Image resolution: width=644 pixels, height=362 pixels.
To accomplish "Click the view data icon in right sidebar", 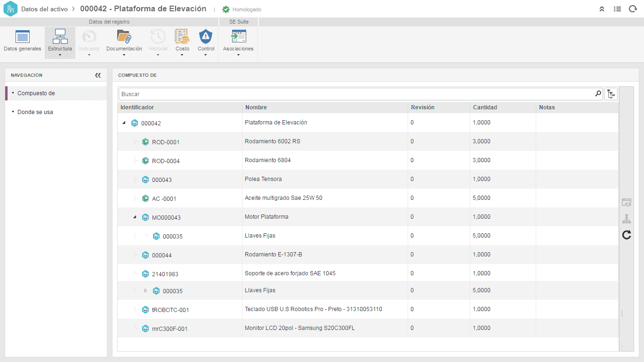I will pos(626,203).
